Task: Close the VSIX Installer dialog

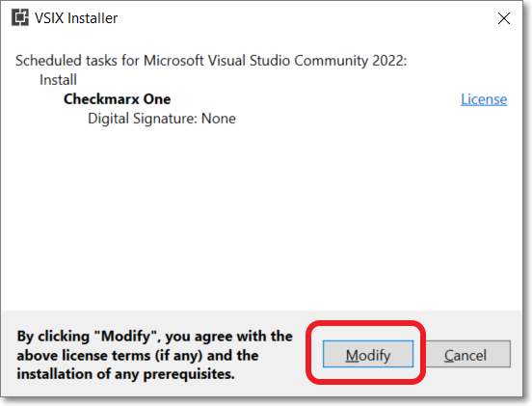Action: coord(504,18)
